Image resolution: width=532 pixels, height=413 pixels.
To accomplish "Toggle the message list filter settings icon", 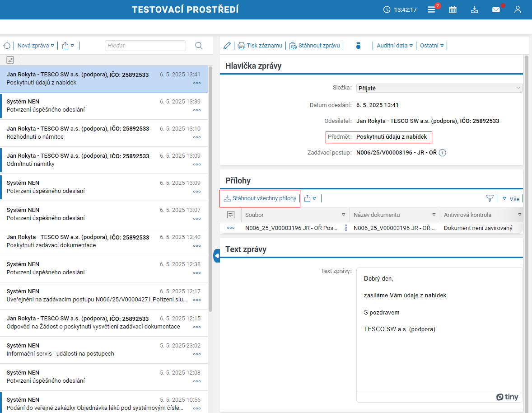I will point(10,60).
